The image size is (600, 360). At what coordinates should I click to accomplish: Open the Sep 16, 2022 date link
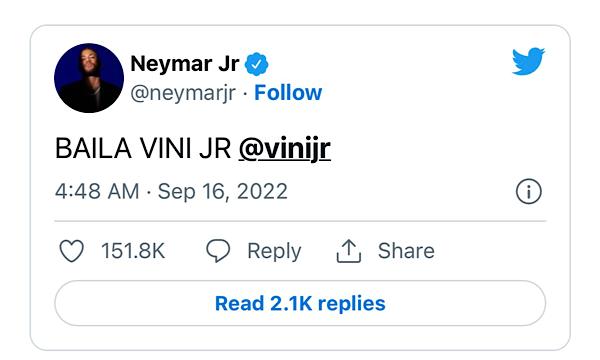coord(222,191)
